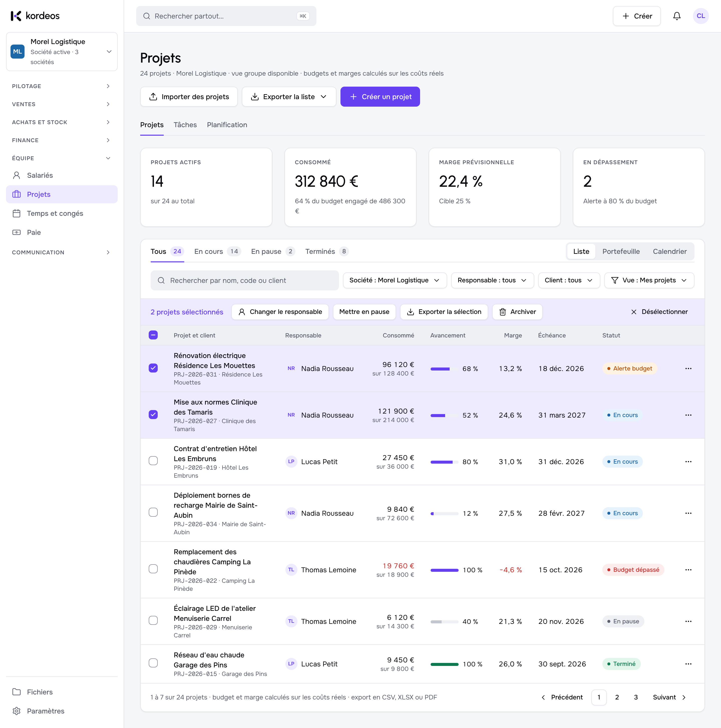Click Mettre en pause button

click(364, 312)
